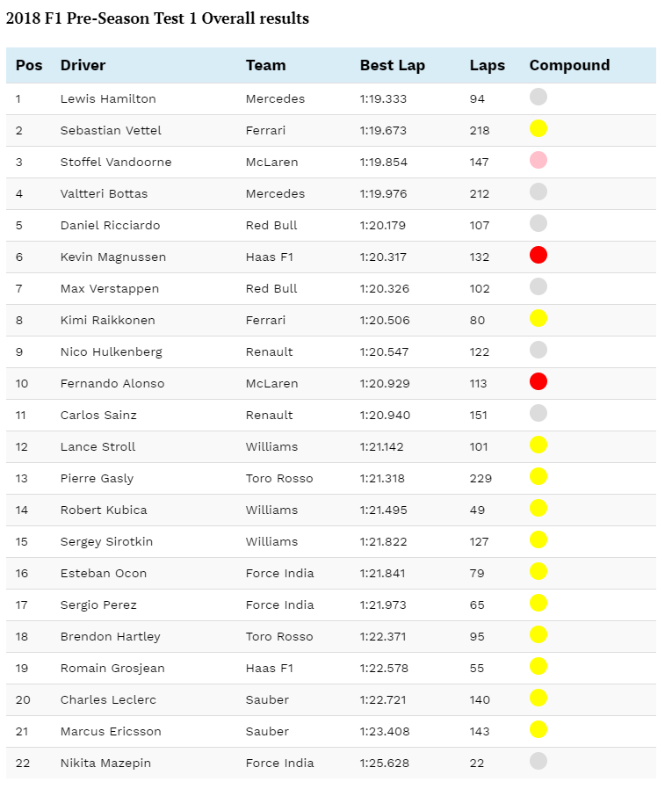Click Nikita Mazepin's grey compound dot
Viewport: 672px width, 789px height.
(x=538, y=761)
